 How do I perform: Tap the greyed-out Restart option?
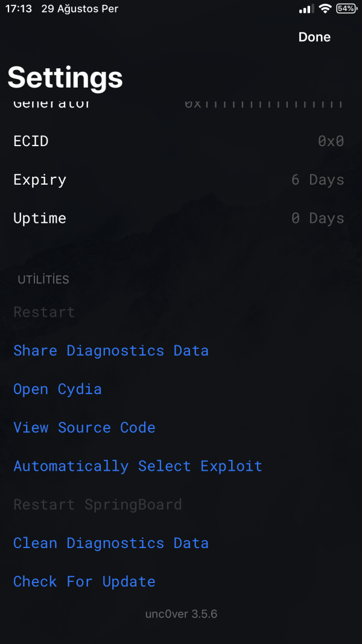click(44, 312)
